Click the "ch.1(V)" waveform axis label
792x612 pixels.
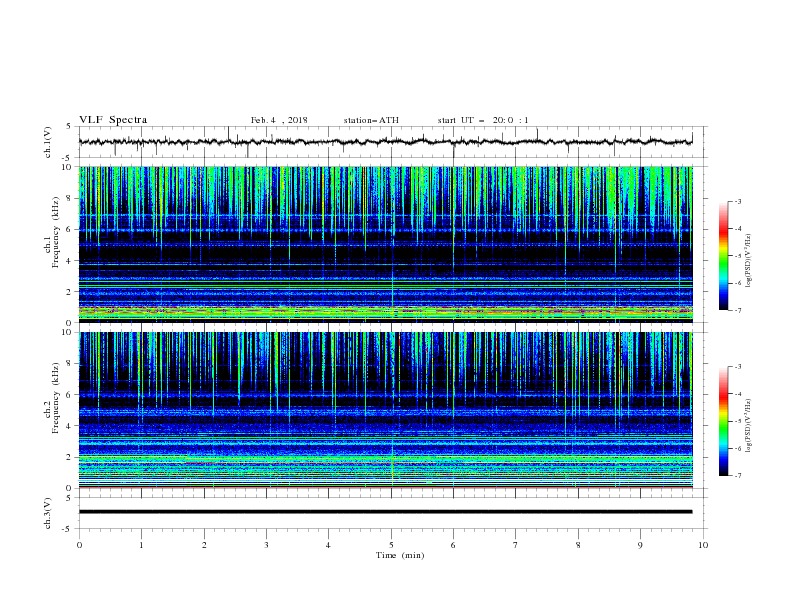(x=48, y=142)
